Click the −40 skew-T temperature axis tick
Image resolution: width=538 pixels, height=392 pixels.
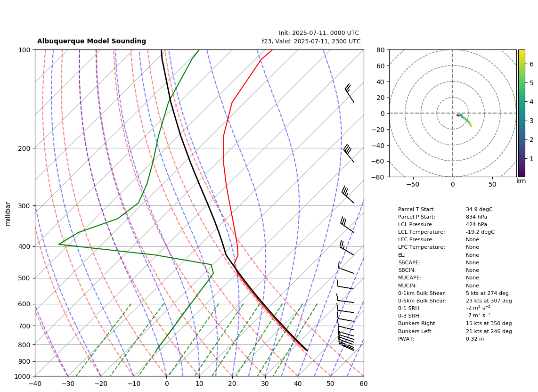[x=35, y=384]
